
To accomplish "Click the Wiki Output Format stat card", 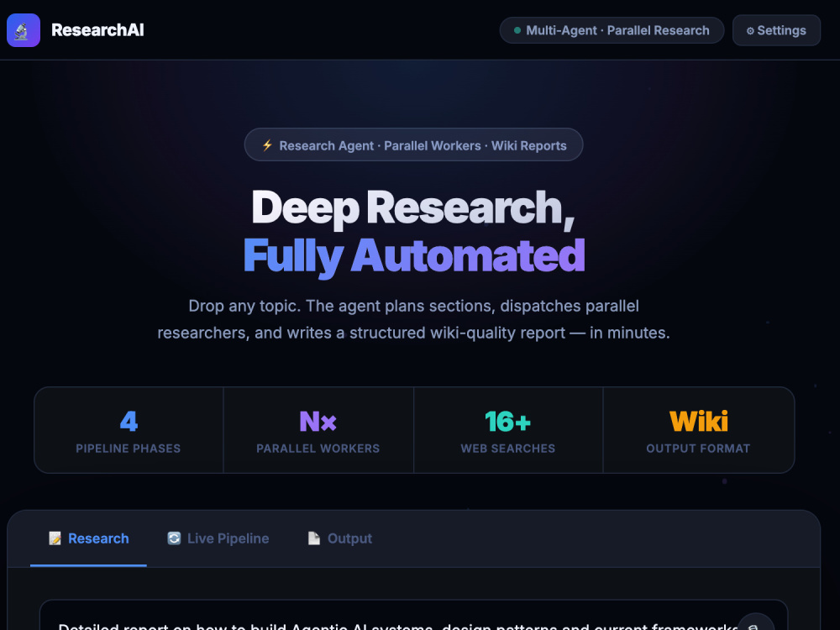I will [x=699, y=430].
